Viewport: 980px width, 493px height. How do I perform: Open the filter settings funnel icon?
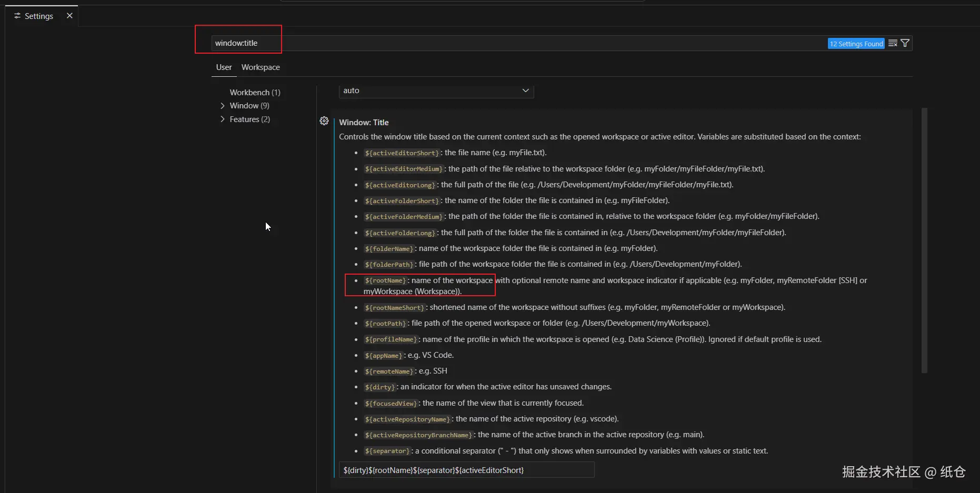pyautogui.click(x=905, y=43)
